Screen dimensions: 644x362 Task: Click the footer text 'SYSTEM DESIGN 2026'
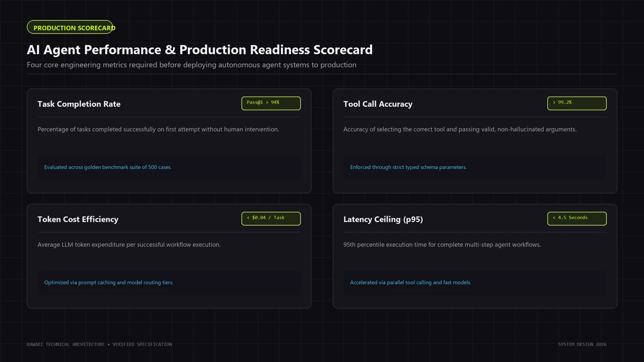click(x=582, y=344)
